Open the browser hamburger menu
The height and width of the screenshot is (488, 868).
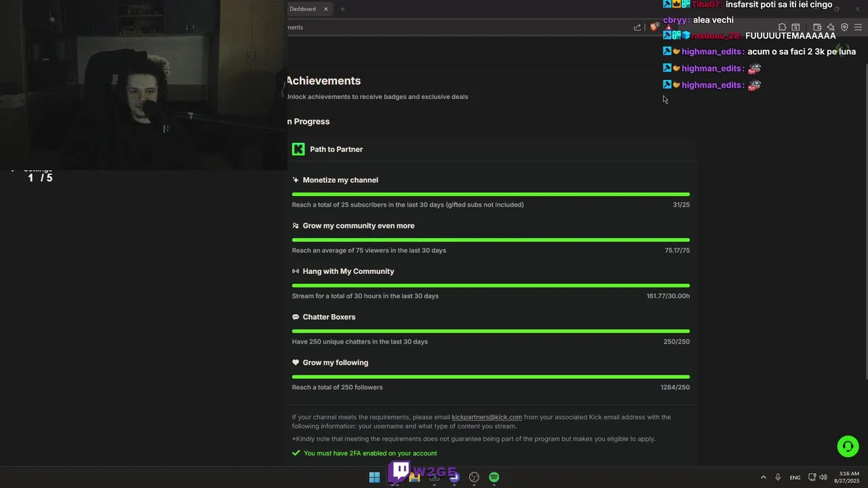pyautogui.click(x=858, y=27)
